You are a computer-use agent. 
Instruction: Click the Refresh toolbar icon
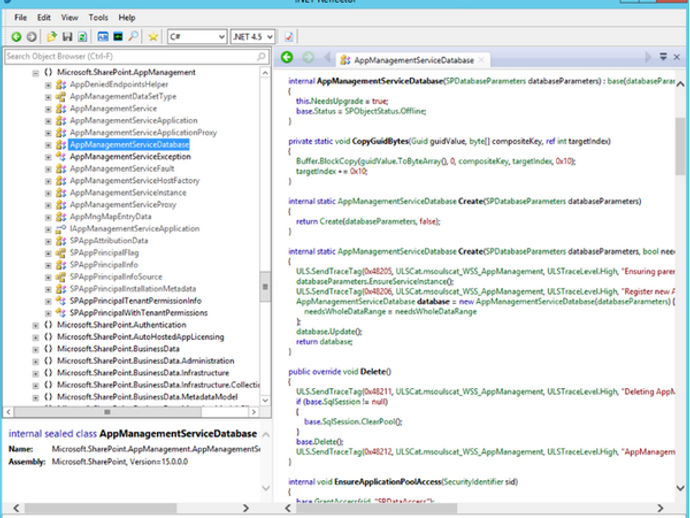pyautogui.click(x=82, y=37)
